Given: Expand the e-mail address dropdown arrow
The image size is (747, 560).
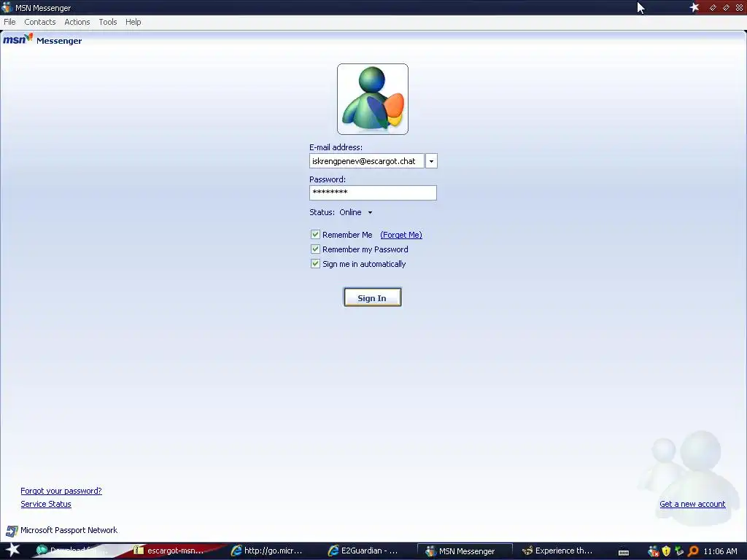Looking at the screenshot, I should pos(431,161).
